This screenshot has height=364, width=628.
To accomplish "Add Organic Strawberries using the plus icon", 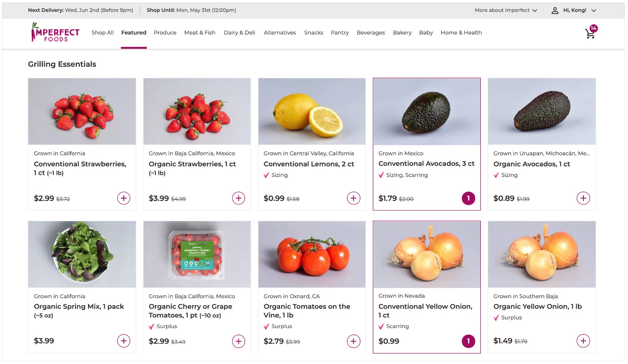I will pos(239,198).
